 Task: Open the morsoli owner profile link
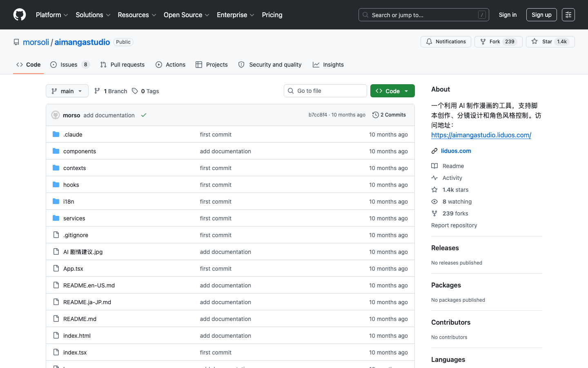click(x=36, y=42)
